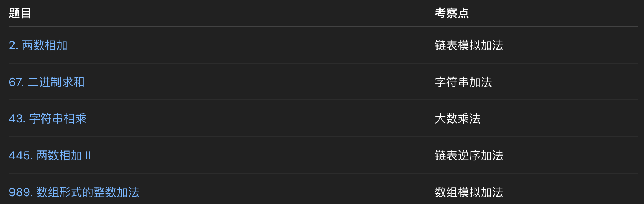Go to problem number 2 in table
644x204 pixels.
pyautogui.click(x=38, y=45)
